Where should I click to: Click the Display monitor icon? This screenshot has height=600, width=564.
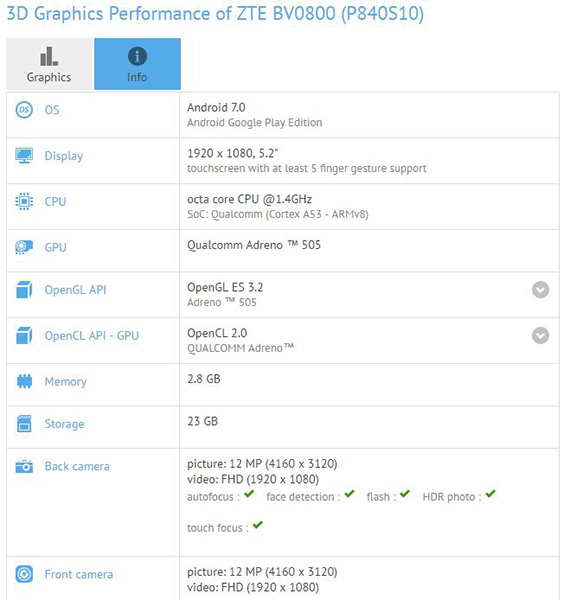24,155
